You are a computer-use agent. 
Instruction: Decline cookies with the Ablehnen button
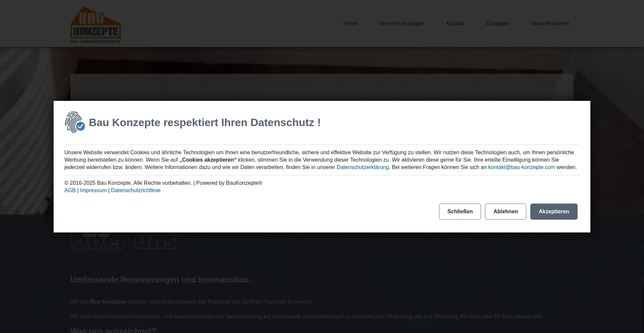click(505, 212)
